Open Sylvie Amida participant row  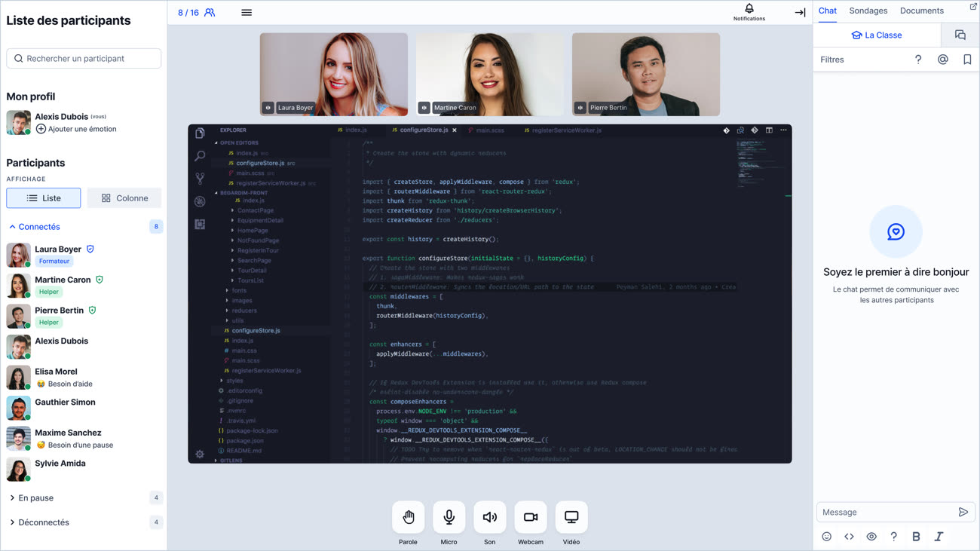[x=83, y=469]
